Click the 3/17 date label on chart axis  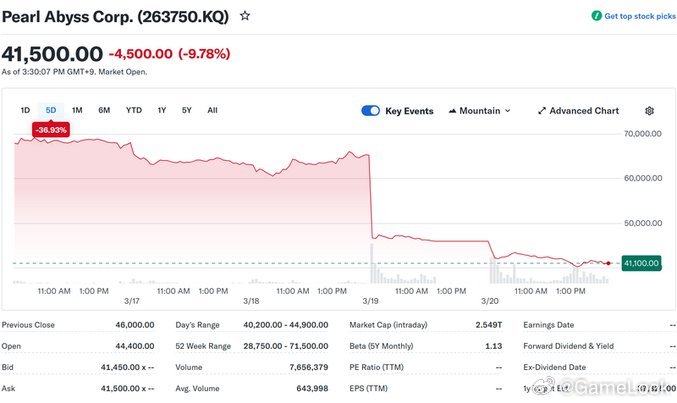[x=132, y=301]
